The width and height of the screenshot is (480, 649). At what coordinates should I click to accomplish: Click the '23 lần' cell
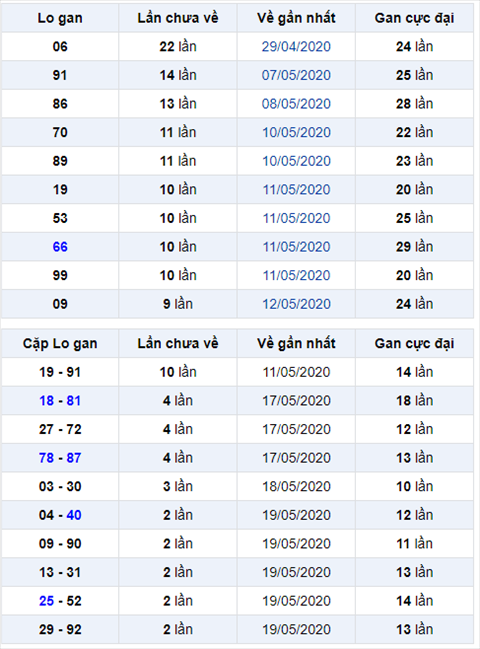[414, 161]
